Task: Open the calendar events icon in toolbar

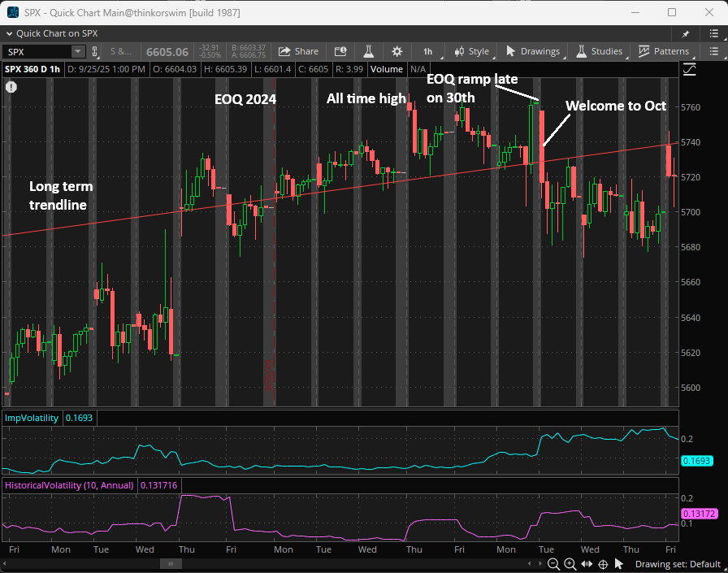Action: pos(340,51)
